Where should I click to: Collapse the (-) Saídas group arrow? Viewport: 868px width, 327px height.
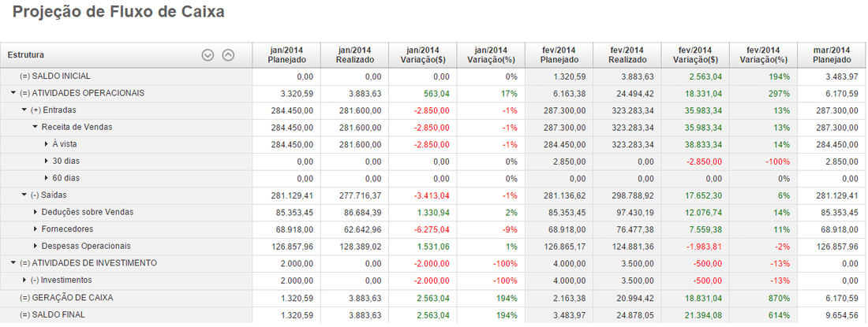tap(24, 195)
